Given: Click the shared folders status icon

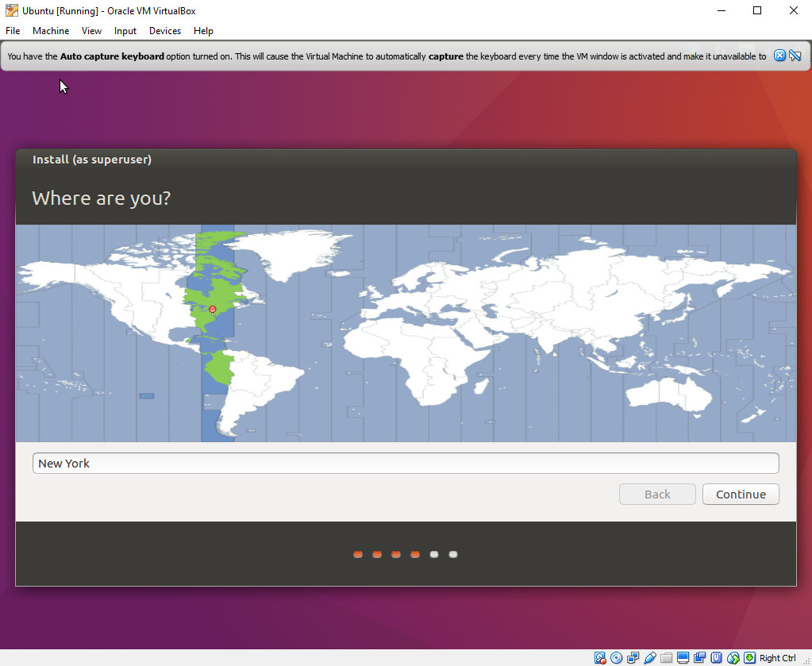Looking at the screenshot, I should coord(667,658).
